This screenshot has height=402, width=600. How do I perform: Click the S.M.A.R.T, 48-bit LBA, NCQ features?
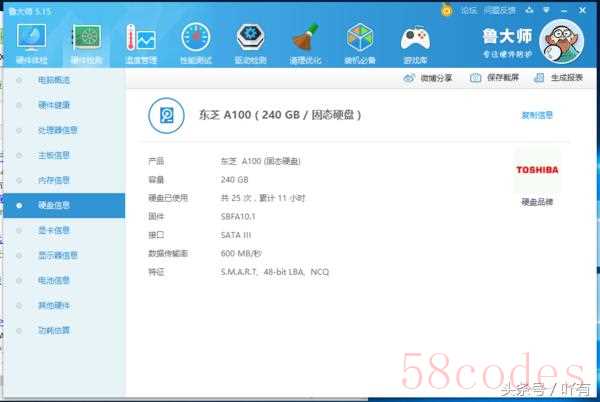pos(275,272)
